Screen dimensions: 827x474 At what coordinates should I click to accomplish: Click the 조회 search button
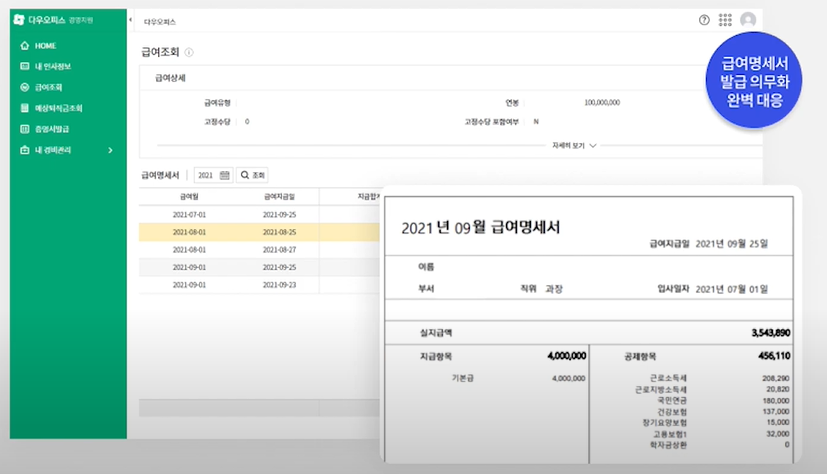tap(252, 175)
